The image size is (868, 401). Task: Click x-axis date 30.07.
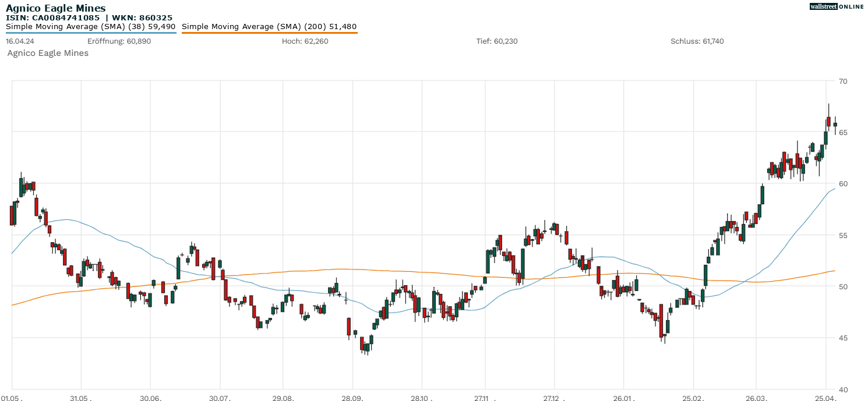click(x=220, y=398)
